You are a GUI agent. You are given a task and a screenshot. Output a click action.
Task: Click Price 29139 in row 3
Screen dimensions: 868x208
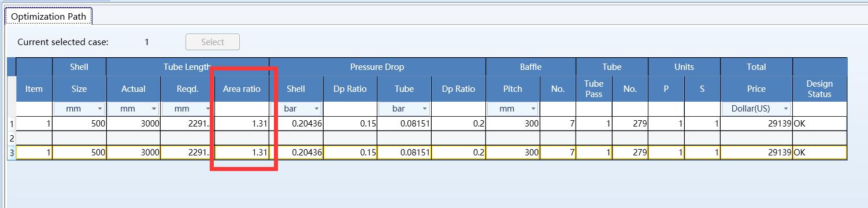tap(756, 153)
